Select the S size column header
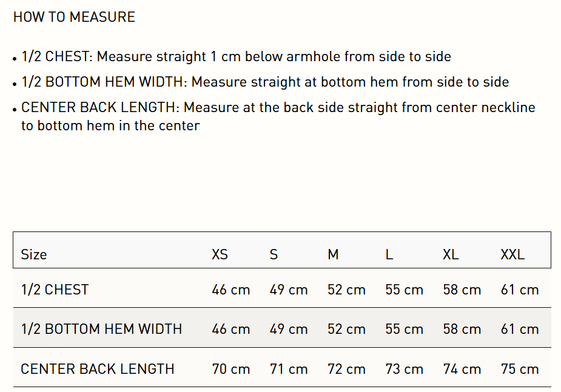Viewport: 561px width, 392px height. (274, 254)
